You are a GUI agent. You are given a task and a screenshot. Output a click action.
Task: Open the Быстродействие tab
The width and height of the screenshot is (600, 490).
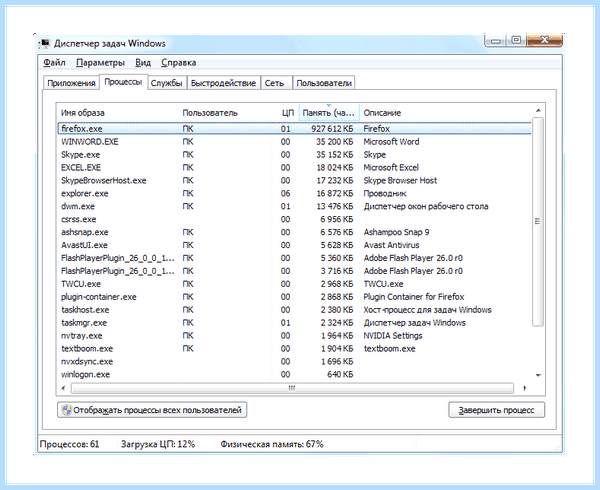point(223,83)
